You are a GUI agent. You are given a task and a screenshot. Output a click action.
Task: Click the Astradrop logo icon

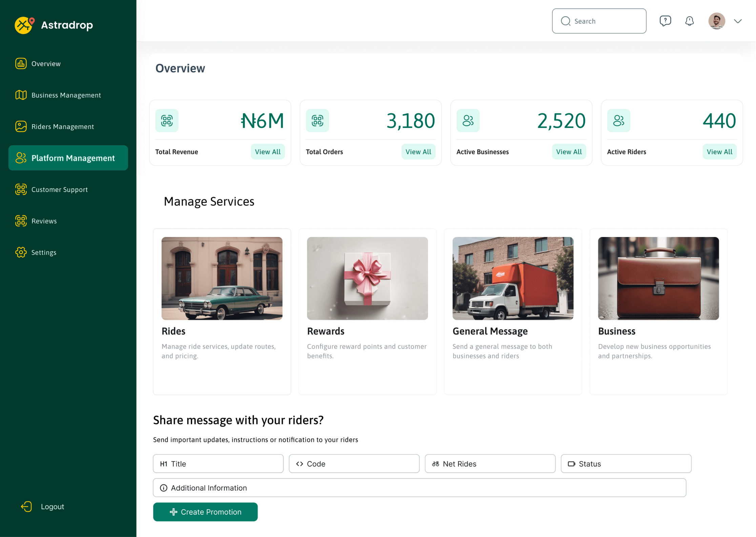click(24, 25)
